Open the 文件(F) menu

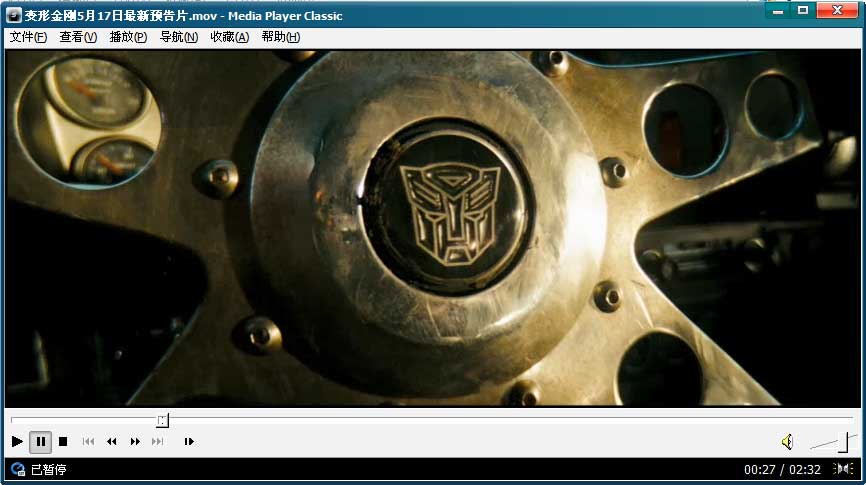(28, 37)
